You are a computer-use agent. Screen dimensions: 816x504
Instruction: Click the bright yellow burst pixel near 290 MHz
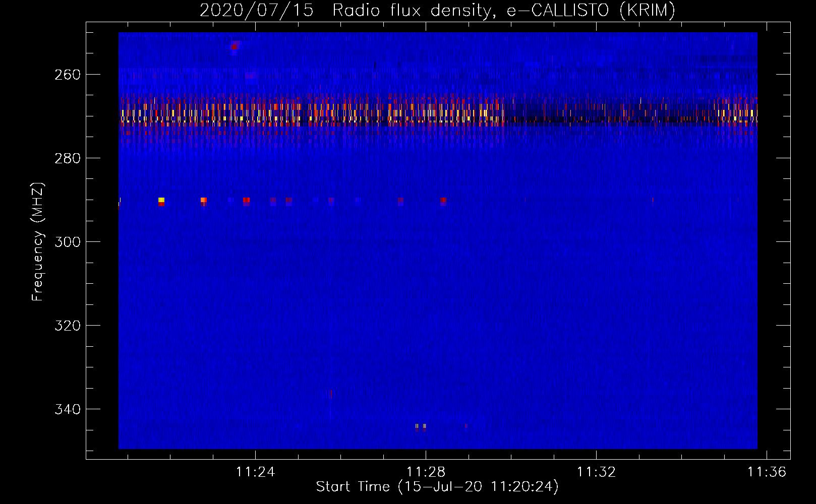[x=161, y=200]
